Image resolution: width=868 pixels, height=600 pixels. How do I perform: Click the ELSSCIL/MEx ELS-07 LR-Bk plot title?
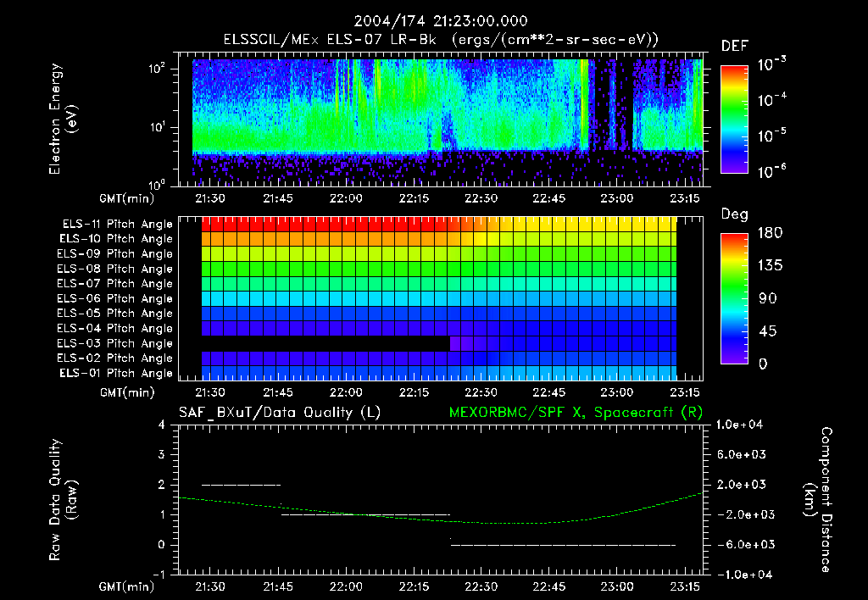[441, 39]
